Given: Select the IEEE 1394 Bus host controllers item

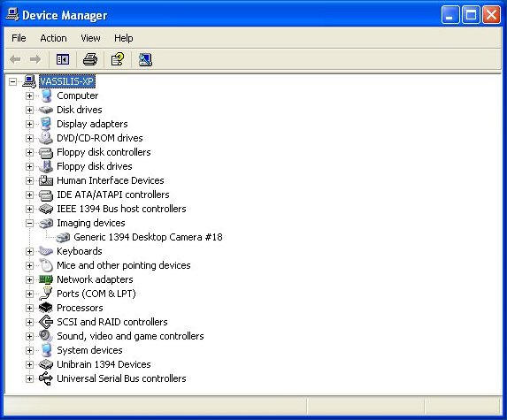Looking at the screenshot, I should pos(121,209).
